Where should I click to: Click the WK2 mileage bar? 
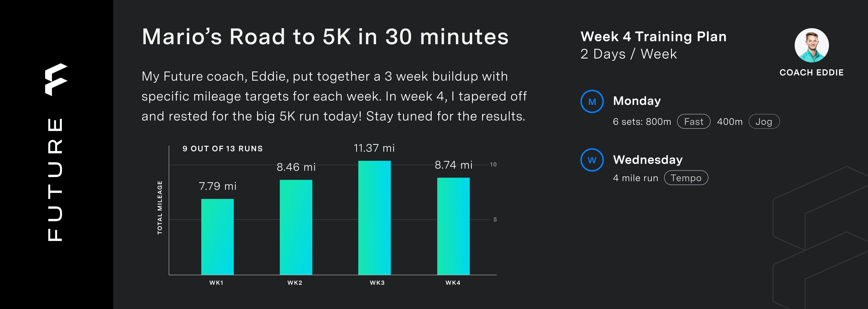tap(296, 227)
